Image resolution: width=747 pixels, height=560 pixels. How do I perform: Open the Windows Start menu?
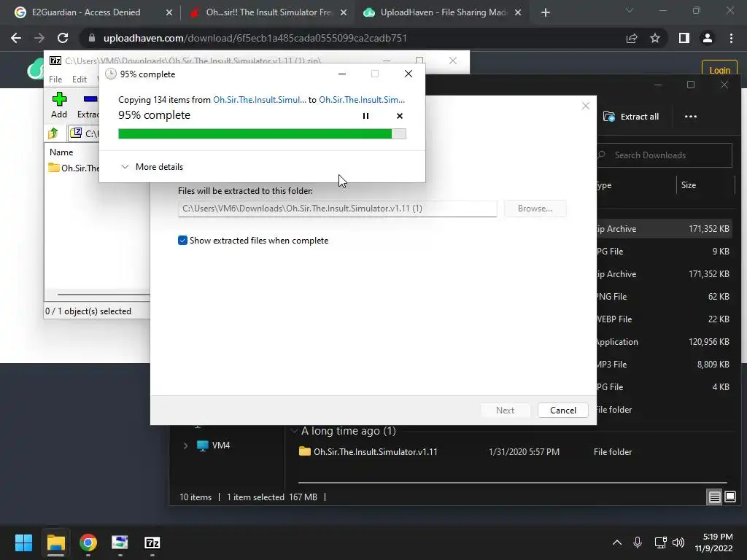click(x=23, y=542)
